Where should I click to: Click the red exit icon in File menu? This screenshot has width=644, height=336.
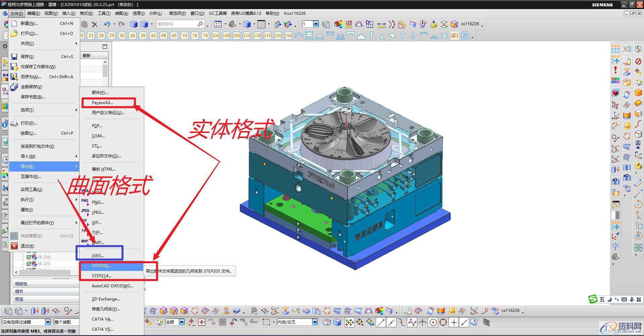(14, 246)
